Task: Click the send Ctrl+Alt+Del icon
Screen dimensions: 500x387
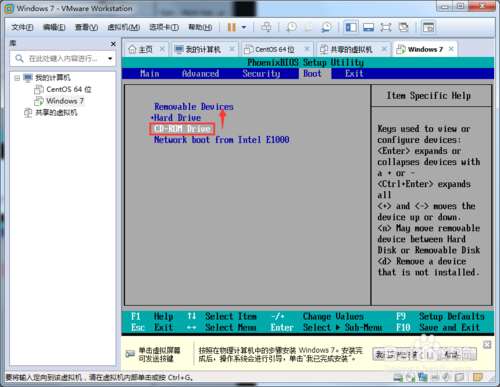Action: click(x=266, y=27)
